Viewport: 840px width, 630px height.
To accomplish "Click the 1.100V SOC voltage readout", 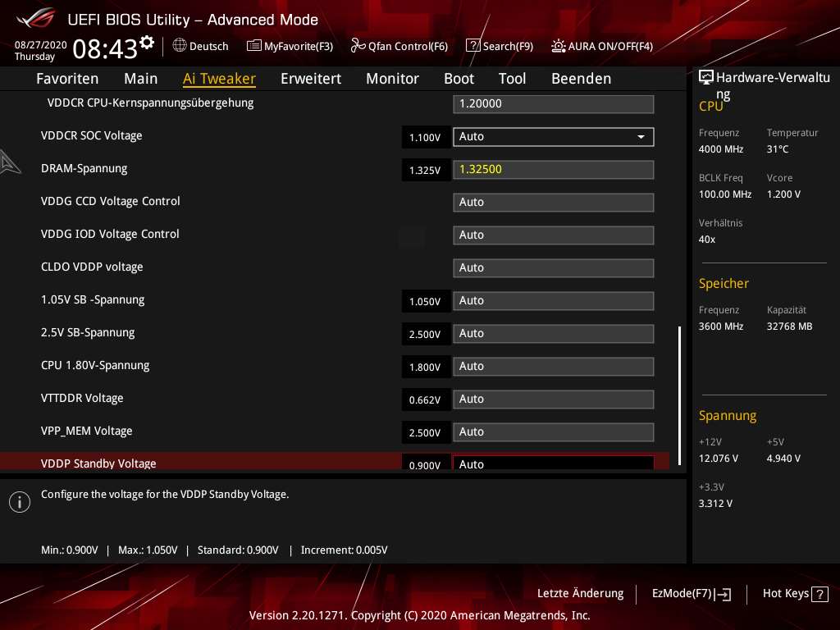I will (425, 138).
